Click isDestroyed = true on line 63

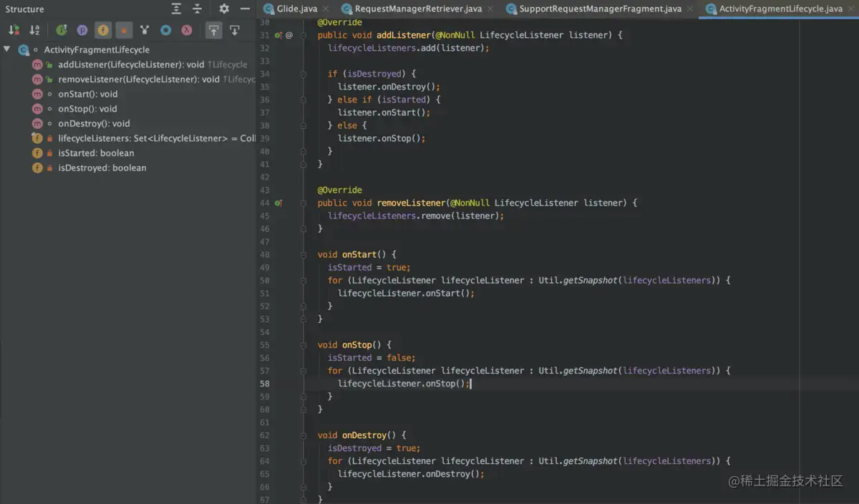(x=374, y=448)
